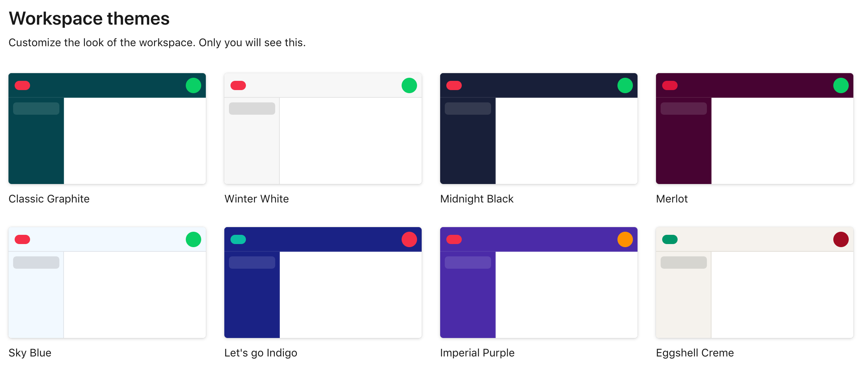This screenshot has height=368, width=868.
Task: Click the orange dot in Imperial Purple preview
Action: click(626, 239)
